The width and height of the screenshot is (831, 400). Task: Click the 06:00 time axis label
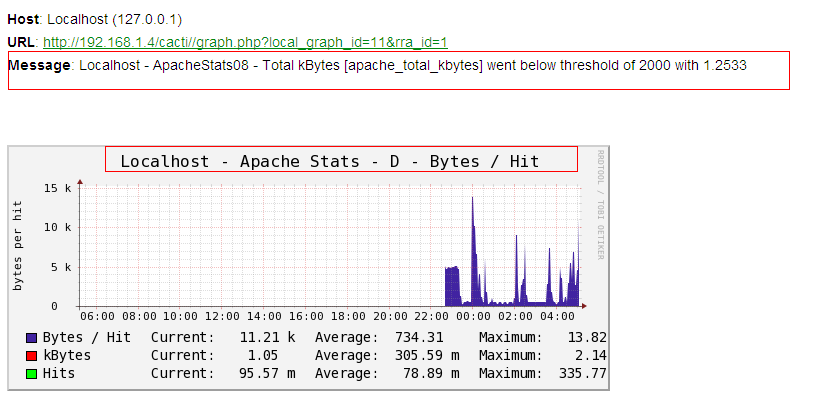[97, 317]
